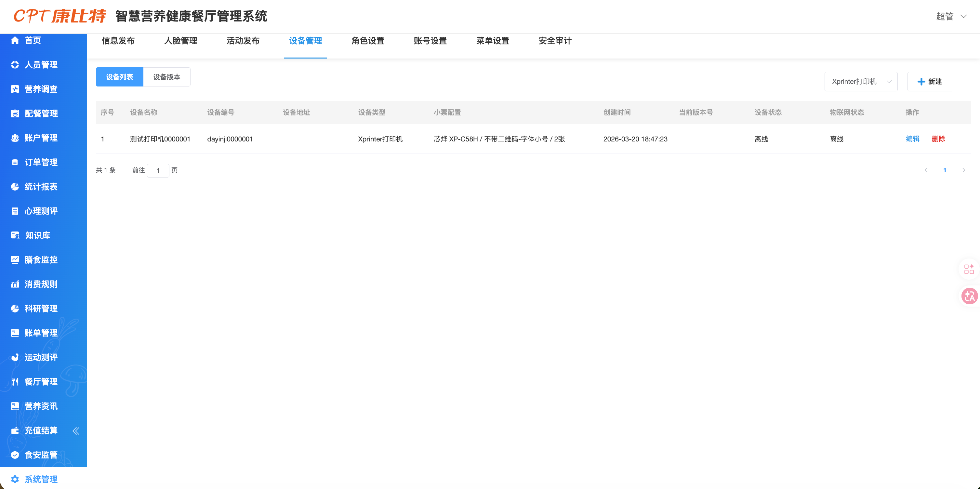Viewport: 980px width, 489px height.
Task: Click the 新建 button
Action: pos(929,81)
